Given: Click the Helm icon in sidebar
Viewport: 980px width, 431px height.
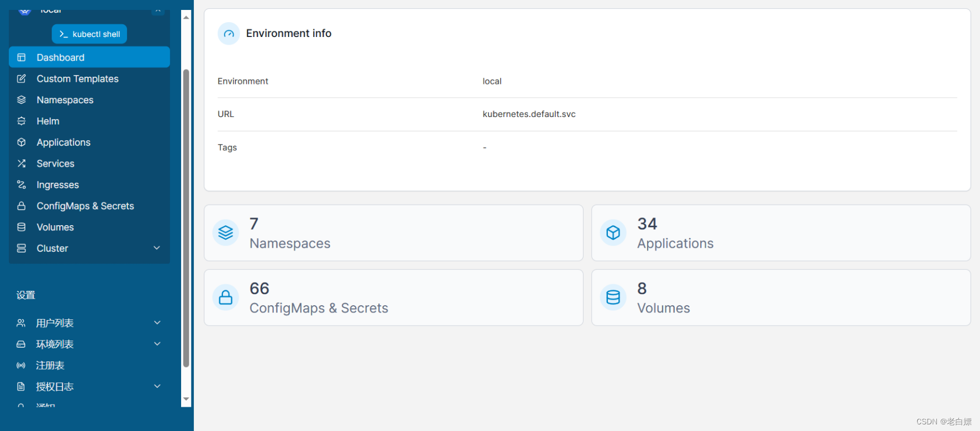Looking at the screenshot, I should [22, 121].
